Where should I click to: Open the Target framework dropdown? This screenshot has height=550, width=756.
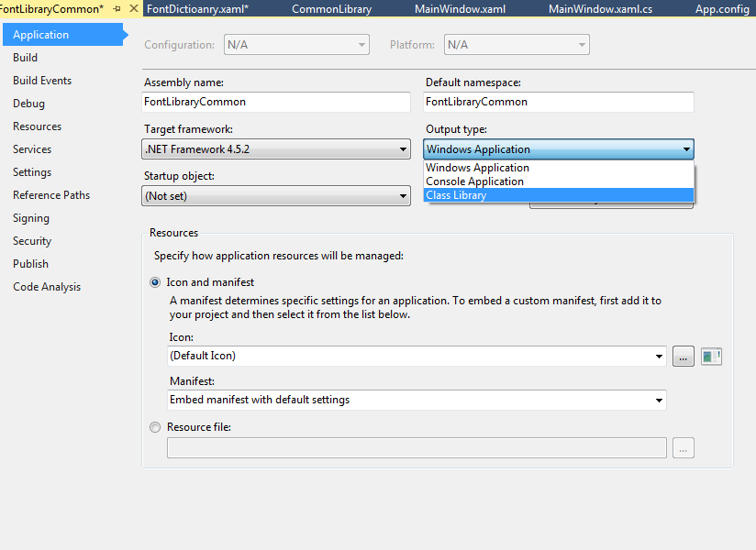pyautogui.click(x=402, y=148)
